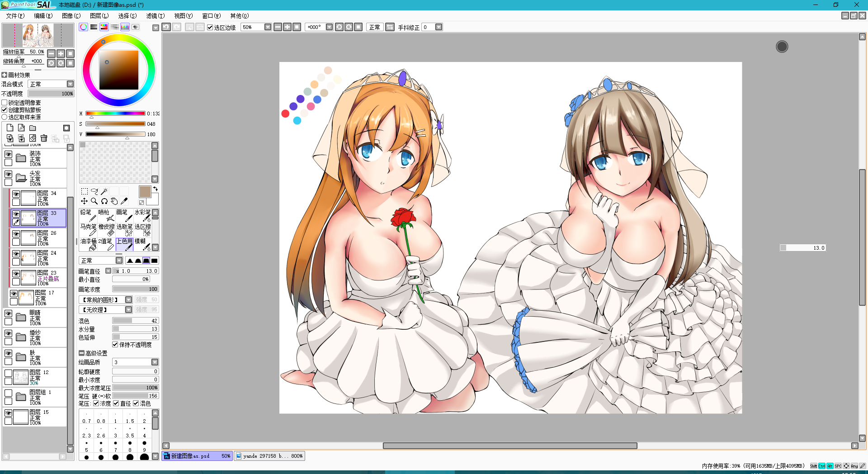The width and height of the screenshot is (868, 474).
Task: Select the 选取笔 selection pen tool
Action: click(124, 230)
